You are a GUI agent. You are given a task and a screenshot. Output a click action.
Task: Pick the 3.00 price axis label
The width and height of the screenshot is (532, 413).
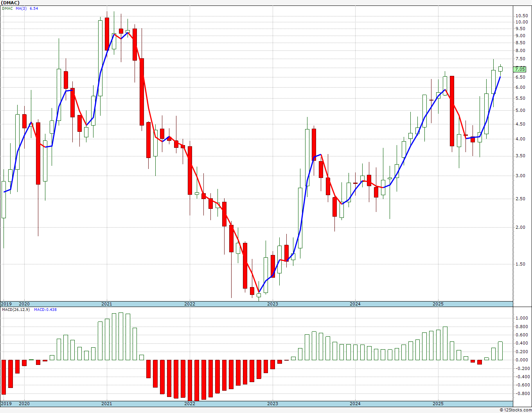click(x=520, y=176)
